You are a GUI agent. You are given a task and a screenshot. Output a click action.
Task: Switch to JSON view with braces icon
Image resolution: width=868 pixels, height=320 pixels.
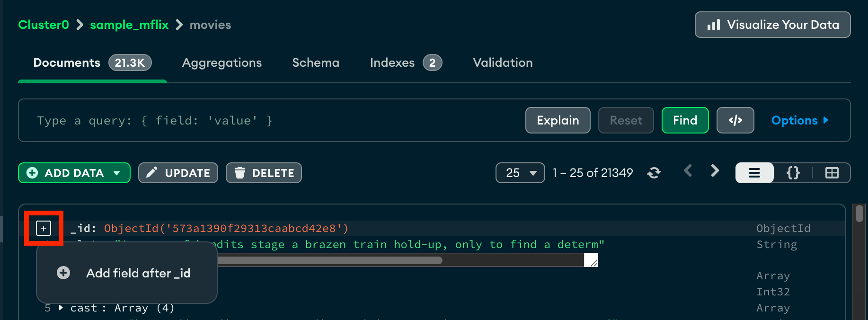click(x=793, y=173)
